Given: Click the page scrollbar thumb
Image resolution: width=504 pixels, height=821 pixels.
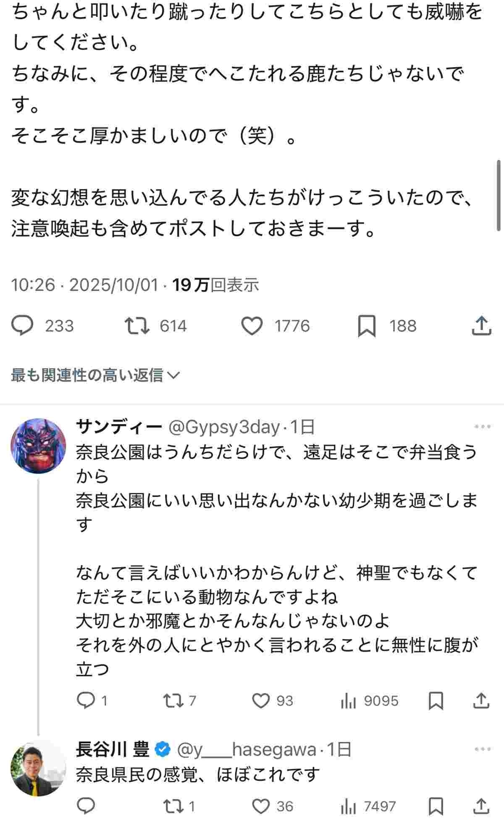Looking at the screenshot, I should click(499, 195).
